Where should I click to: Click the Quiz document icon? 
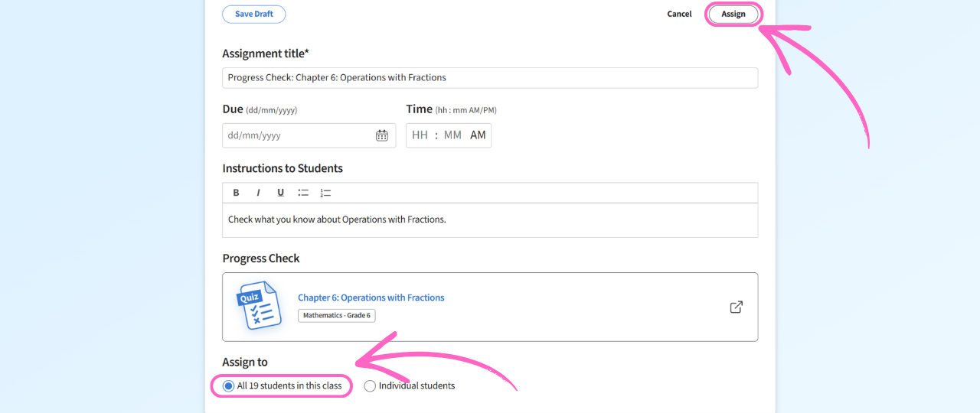258,306
